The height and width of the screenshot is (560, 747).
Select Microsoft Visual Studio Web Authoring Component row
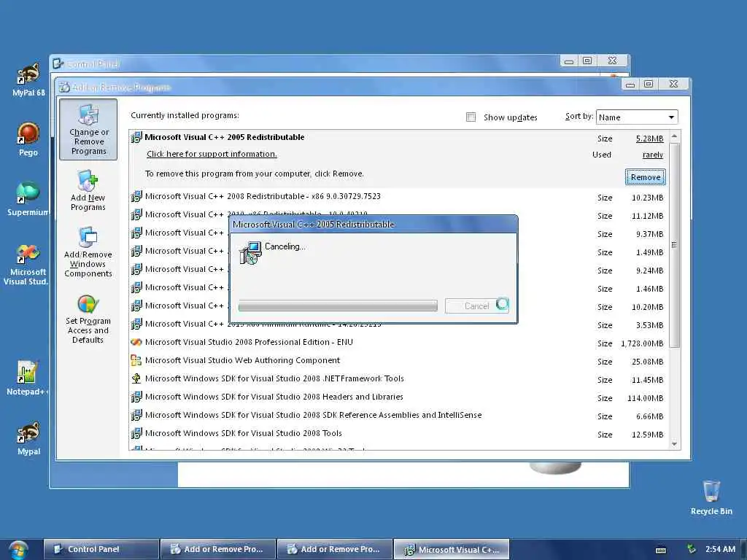click(x=399, y=360)
